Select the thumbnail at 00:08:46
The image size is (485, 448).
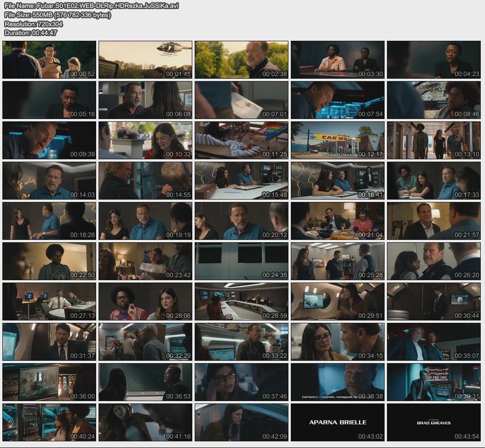pos(434,100)
